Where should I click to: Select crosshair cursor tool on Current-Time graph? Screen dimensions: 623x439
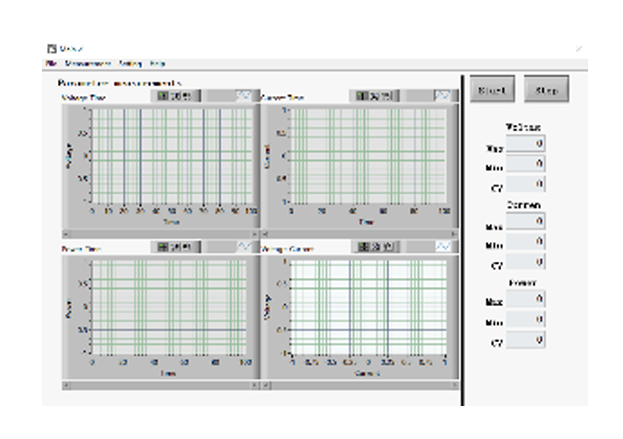tap(362, 96)
